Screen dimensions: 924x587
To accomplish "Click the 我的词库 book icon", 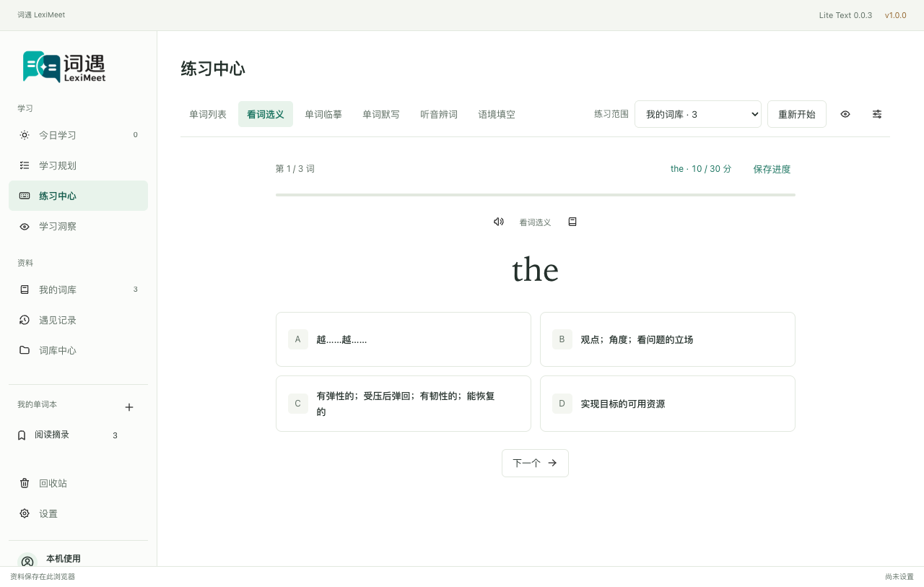I will [25, 290].
